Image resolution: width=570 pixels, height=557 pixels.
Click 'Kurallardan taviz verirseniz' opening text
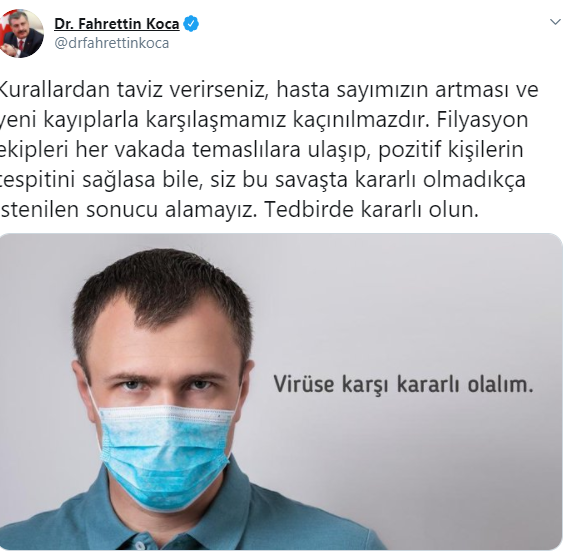[131, 90]
